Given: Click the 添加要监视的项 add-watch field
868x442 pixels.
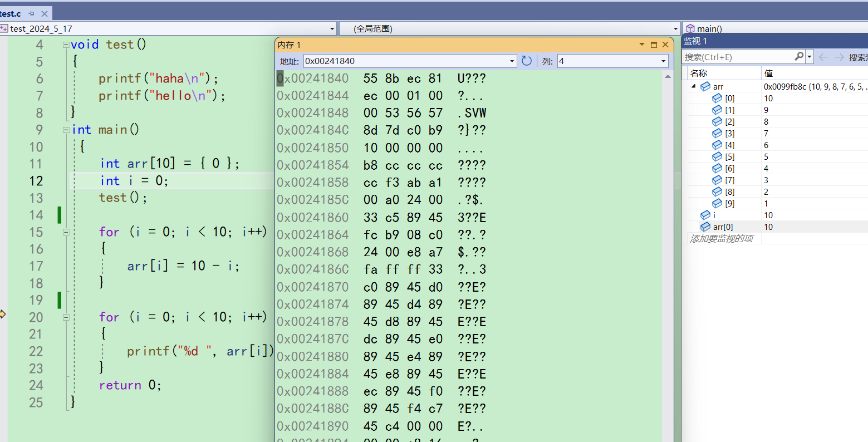Looking at the screenshot, I should point(722,238).
